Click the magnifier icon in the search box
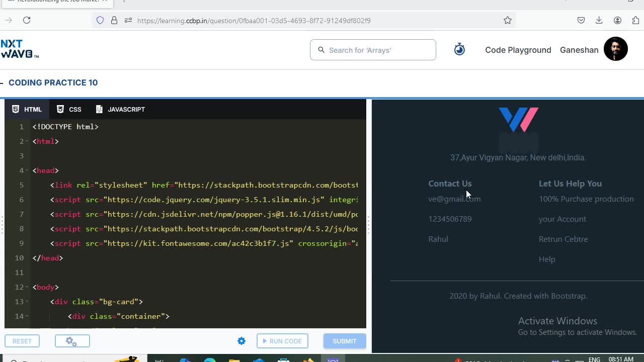Image resolution: width=644 pixels, height=362 pixels. point(321,50)
